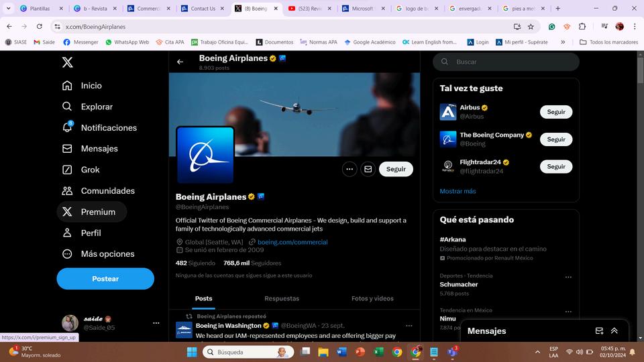The height and width of the screenshot is (362, 644).
Task: Open the Boeing in Washington account name
Action: click(228, 326)
